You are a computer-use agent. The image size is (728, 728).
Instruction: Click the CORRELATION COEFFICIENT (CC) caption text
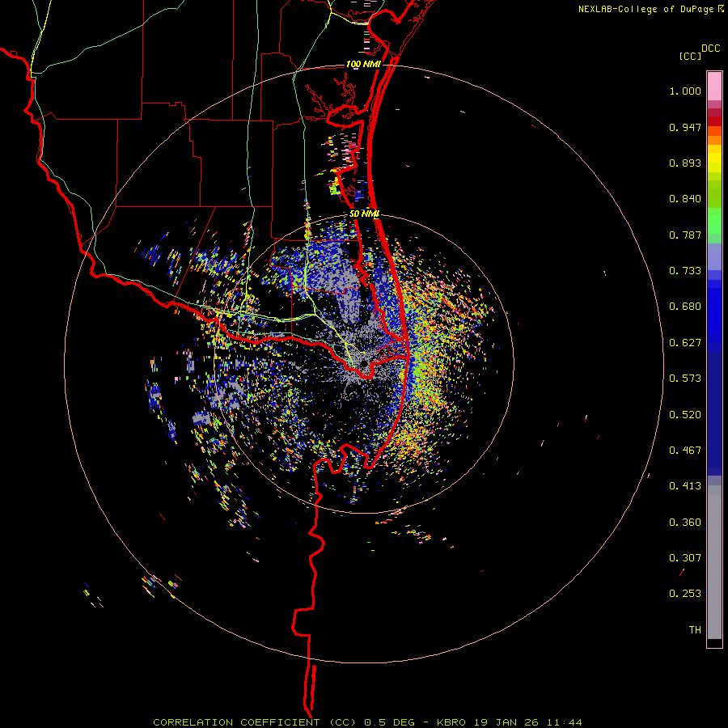(x=255, y=722)
